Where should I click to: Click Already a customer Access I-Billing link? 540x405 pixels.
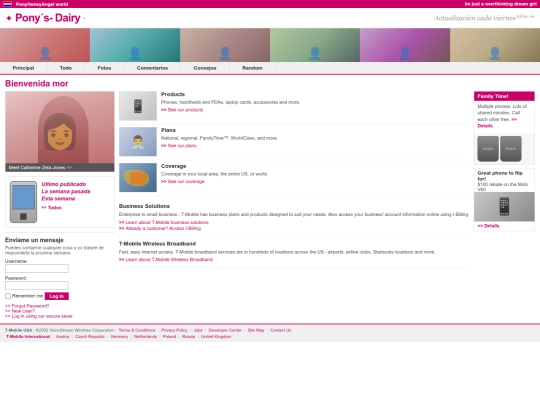point(160,228)
